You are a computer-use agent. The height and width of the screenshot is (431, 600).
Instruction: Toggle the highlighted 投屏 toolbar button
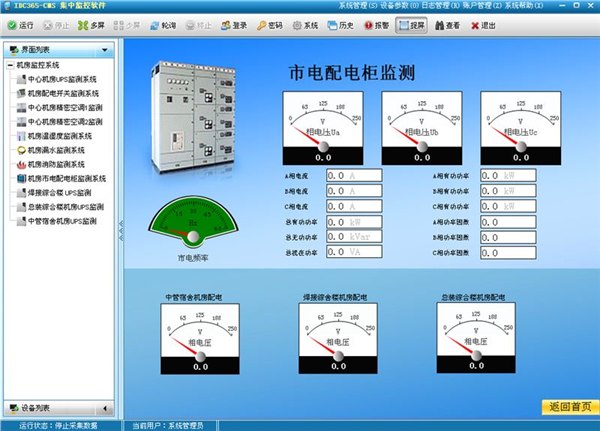coord(411,26)
